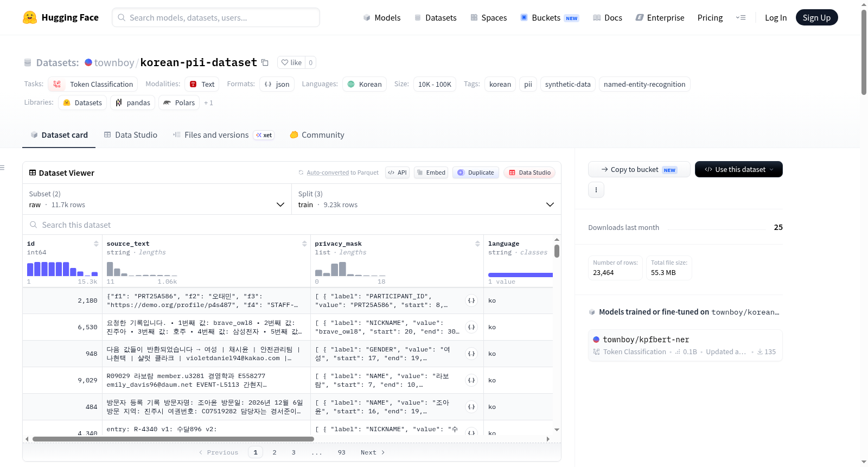Open the Subset raw dropdown

pyautogui.click(x=157, y=199)
